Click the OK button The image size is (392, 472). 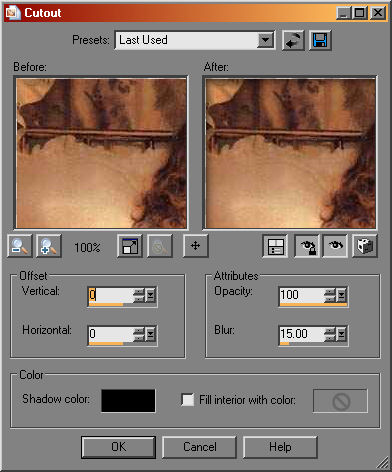coord(118,447)
